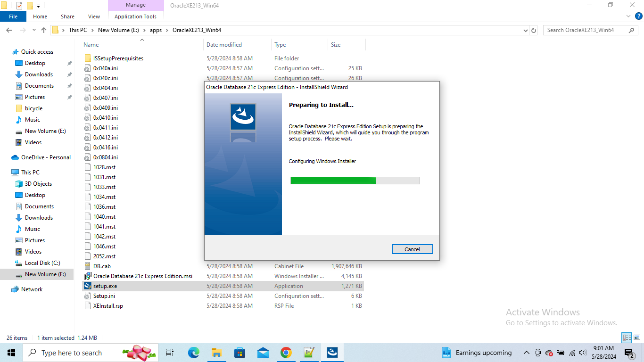
Task: Select the DB.cab file icon
Action: click(87, 266)
